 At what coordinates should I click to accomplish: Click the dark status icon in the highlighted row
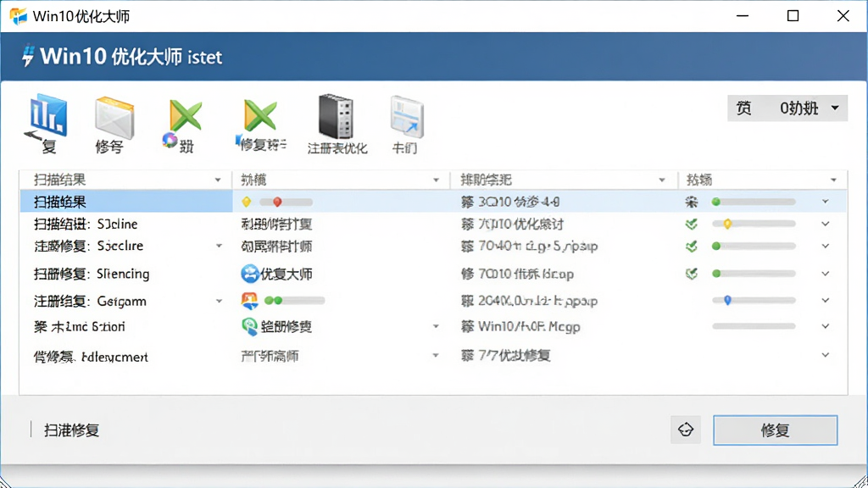point(692,202)
